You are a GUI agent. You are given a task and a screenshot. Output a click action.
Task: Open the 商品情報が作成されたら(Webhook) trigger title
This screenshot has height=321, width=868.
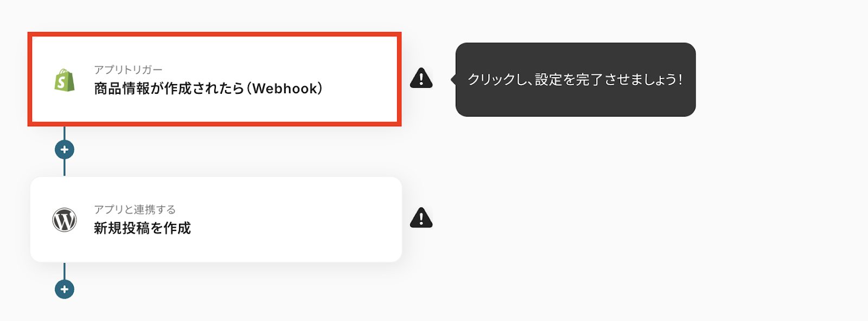click(208, 88)
